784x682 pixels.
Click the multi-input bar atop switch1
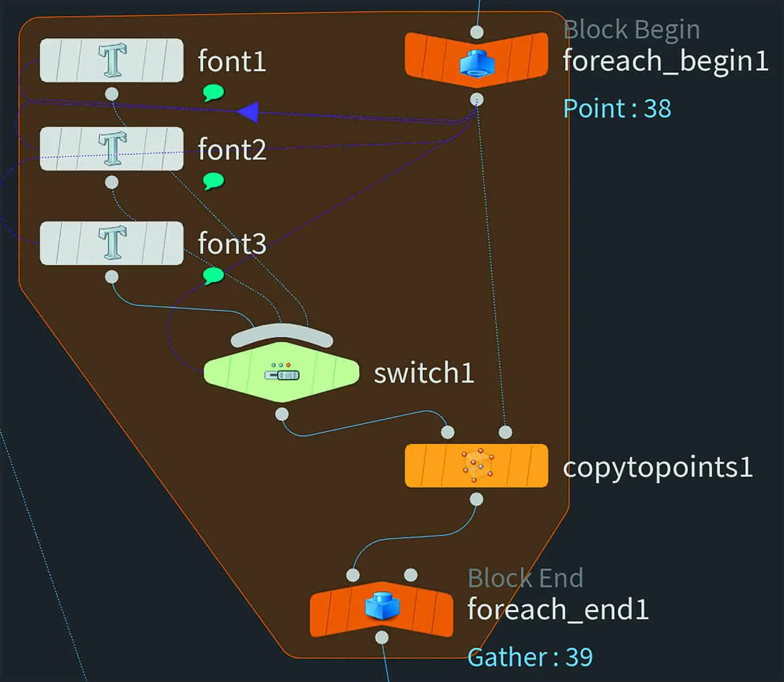click(x=282, y=334)
